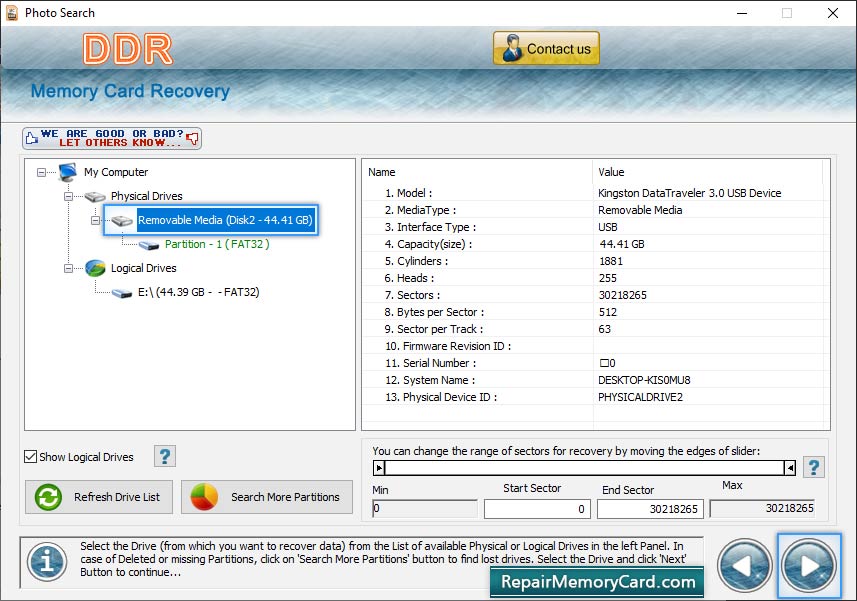
Task: Collapse the My Computer tree node
Action: [42, 173]
